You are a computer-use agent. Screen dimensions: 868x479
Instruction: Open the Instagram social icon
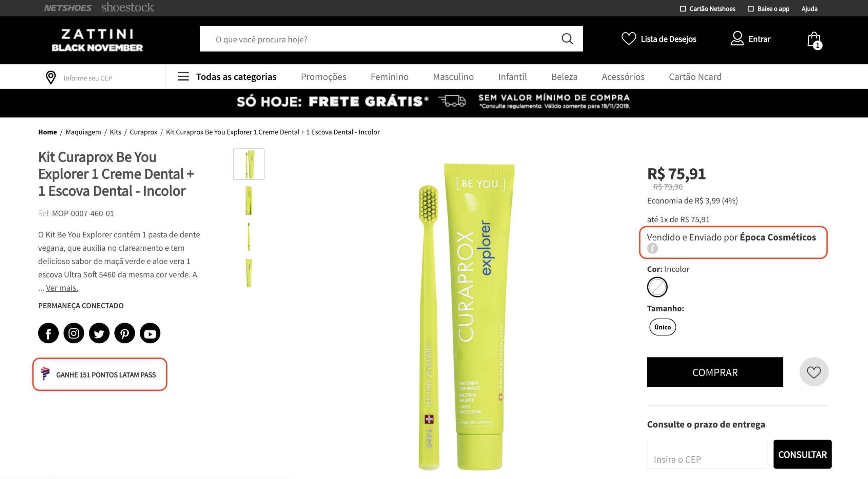pyautogui.click(x=74, y=333)
